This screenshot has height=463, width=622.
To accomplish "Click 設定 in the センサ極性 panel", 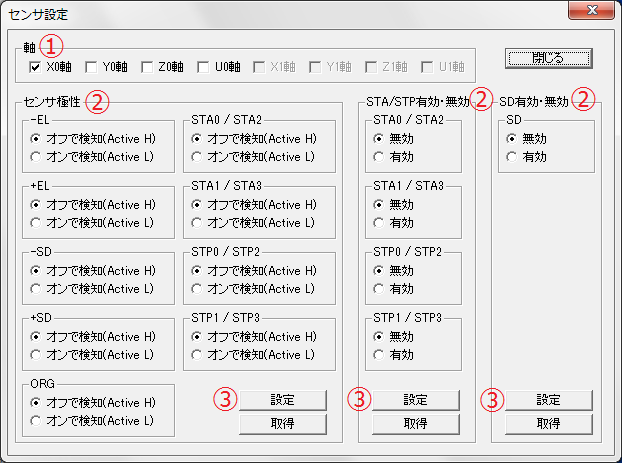I will (283, 400).
